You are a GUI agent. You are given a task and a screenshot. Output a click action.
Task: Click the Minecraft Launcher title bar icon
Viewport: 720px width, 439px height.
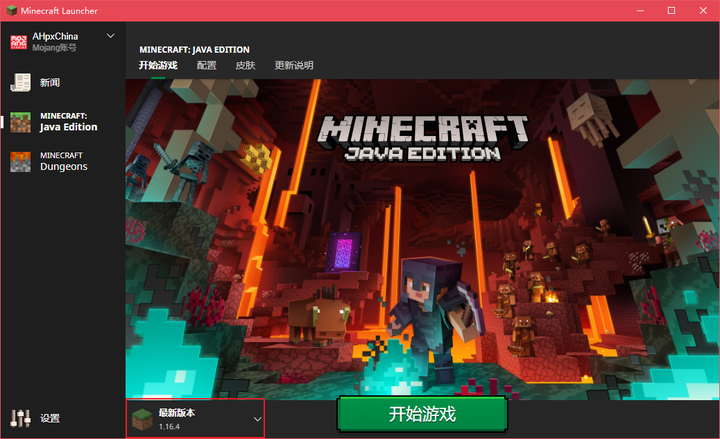click(x=11, y=10)
